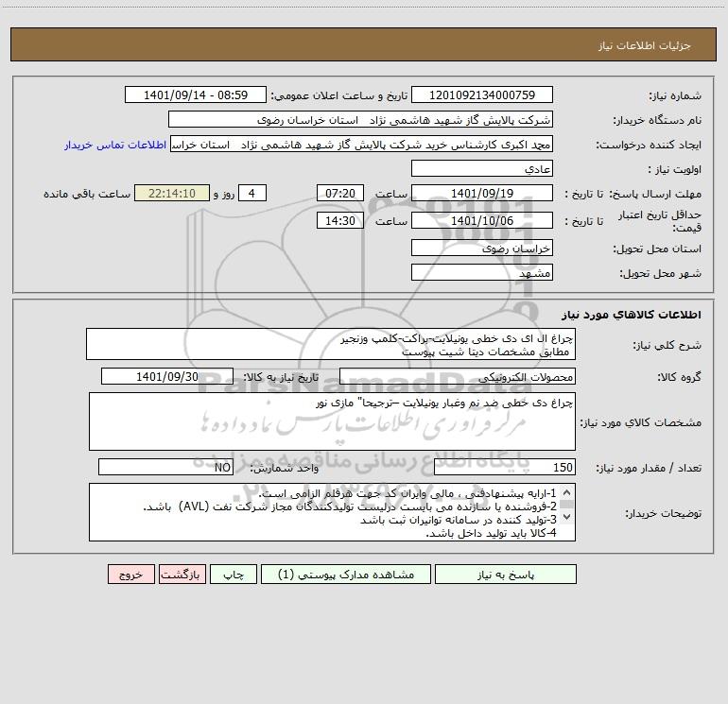Click general need description text box
Screen dimensions: 728x704
[x=331, y=344]
